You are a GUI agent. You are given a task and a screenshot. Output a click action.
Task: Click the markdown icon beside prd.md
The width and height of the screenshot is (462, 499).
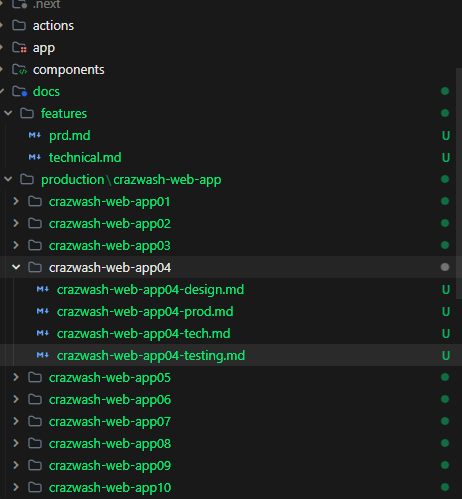click(x=35, y=135)
